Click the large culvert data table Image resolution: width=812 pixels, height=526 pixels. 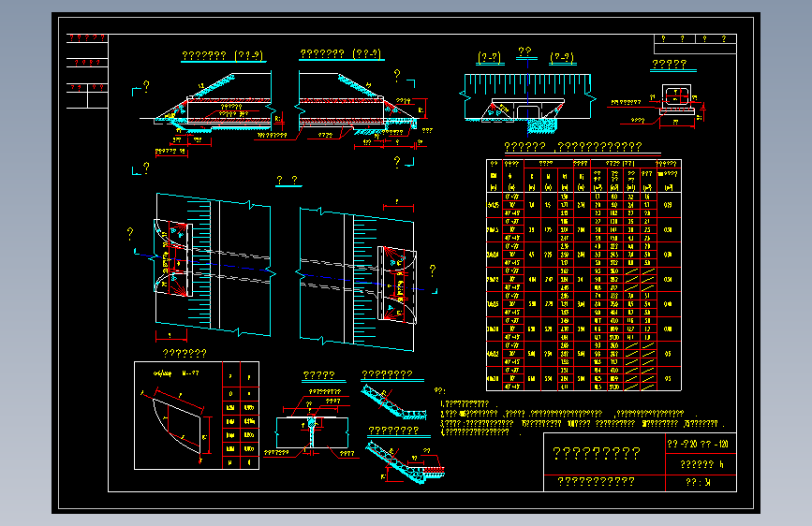coord(583,275)
